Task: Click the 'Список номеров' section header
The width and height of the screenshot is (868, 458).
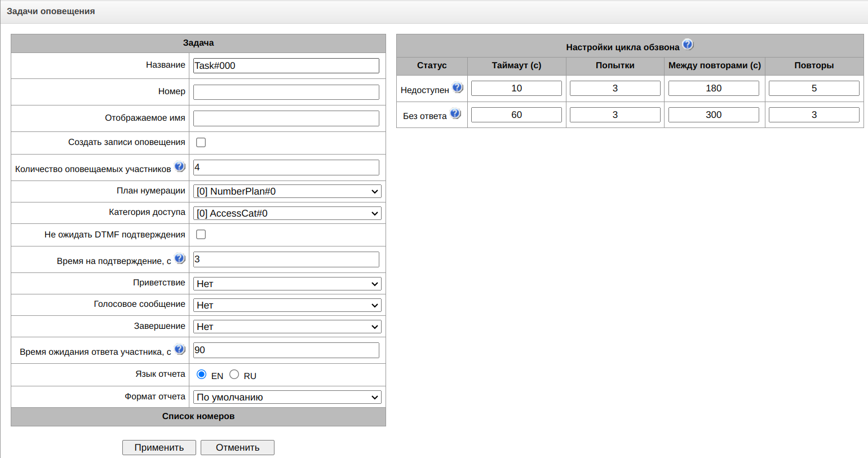Action: point(198,416)
